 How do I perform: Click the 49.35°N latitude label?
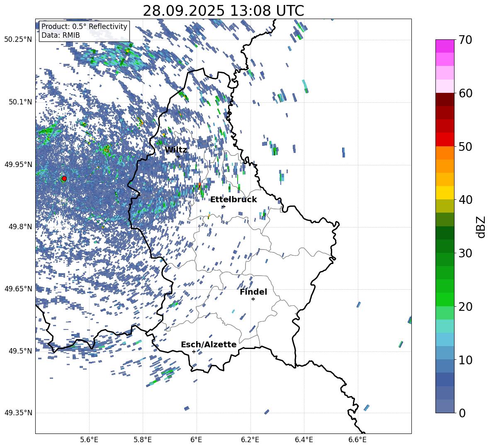pos(18,413)
